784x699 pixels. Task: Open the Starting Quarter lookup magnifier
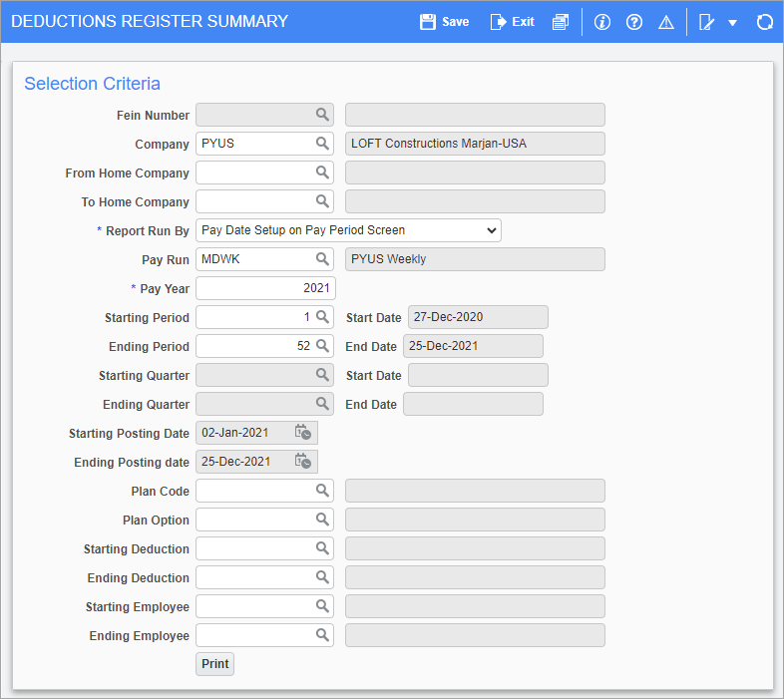coord(322,375)
